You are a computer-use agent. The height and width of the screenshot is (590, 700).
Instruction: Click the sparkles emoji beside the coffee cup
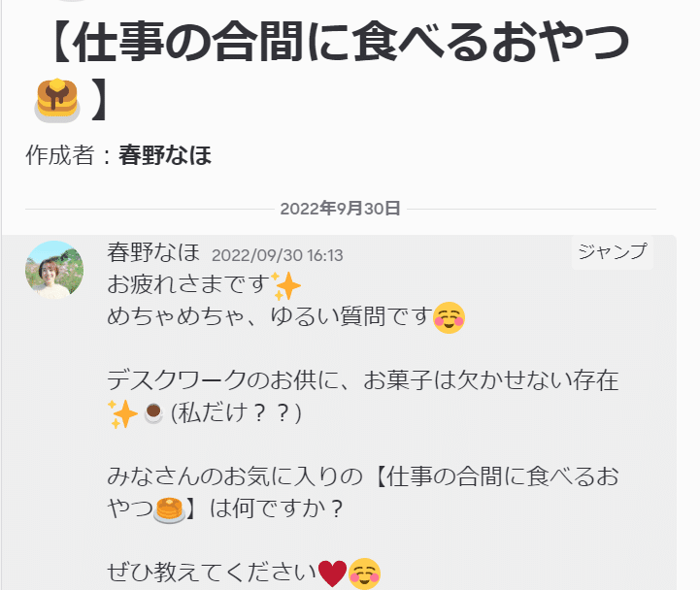pyautogui.click(x=122, y=413)
